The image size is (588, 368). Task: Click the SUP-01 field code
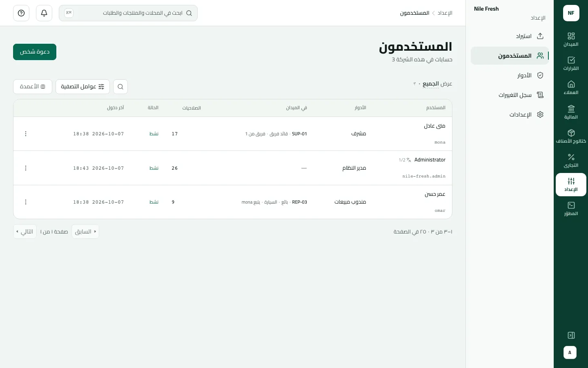(x=299, y=134)
